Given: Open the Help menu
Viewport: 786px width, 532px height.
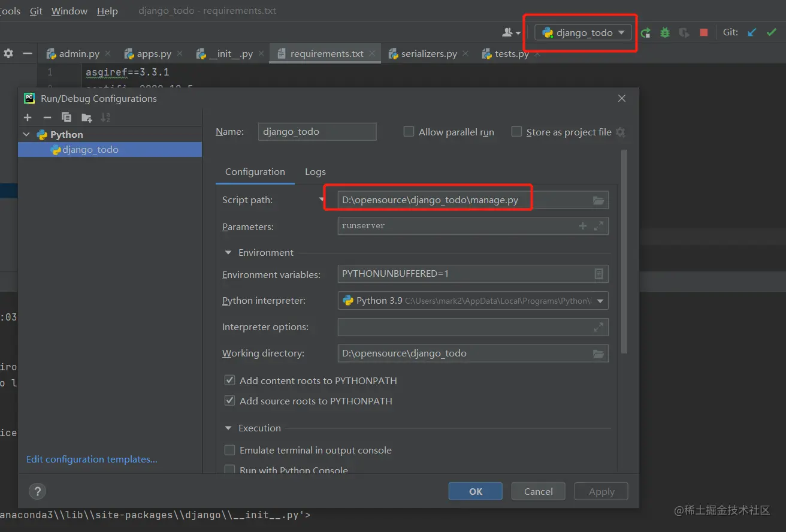Looking at the screenshot, I should pos(107,11).
